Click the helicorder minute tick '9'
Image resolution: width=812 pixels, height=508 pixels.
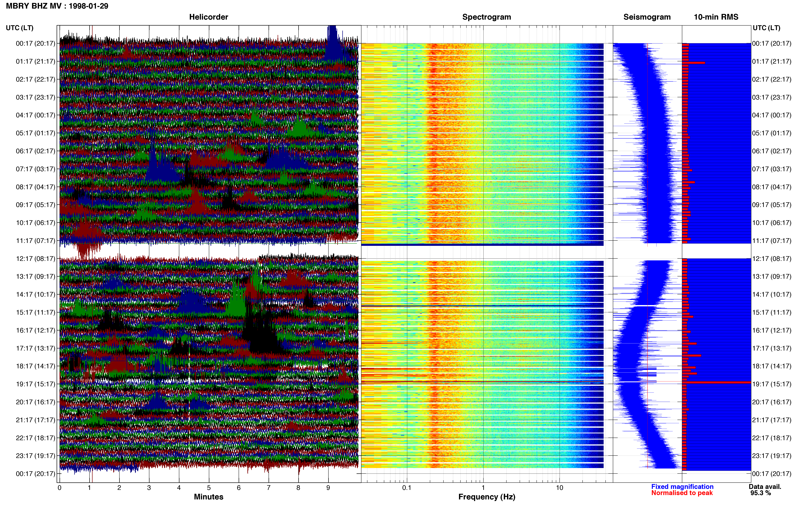pyautogui.click(x=328, y=488)
